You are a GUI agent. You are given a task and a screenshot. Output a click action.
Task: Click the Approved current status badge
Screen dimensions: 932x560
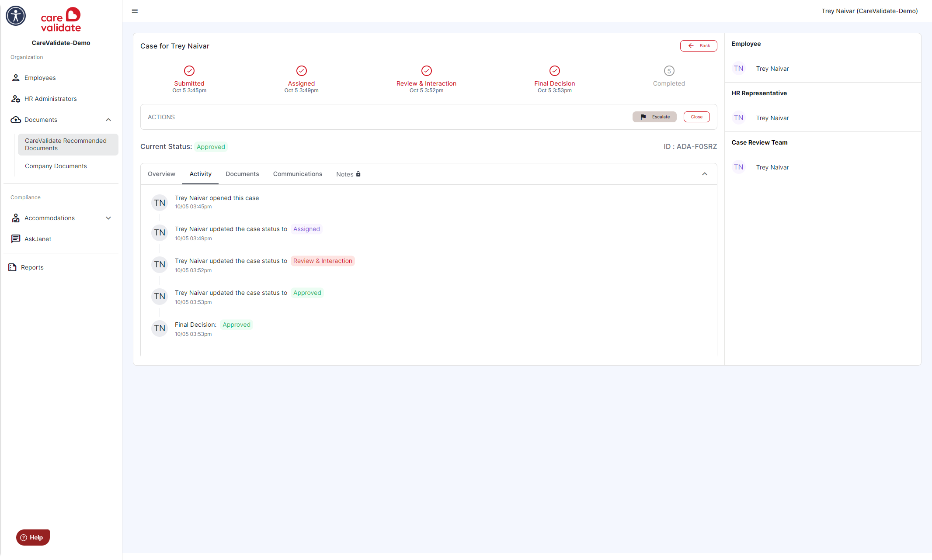tap(211, 147)
